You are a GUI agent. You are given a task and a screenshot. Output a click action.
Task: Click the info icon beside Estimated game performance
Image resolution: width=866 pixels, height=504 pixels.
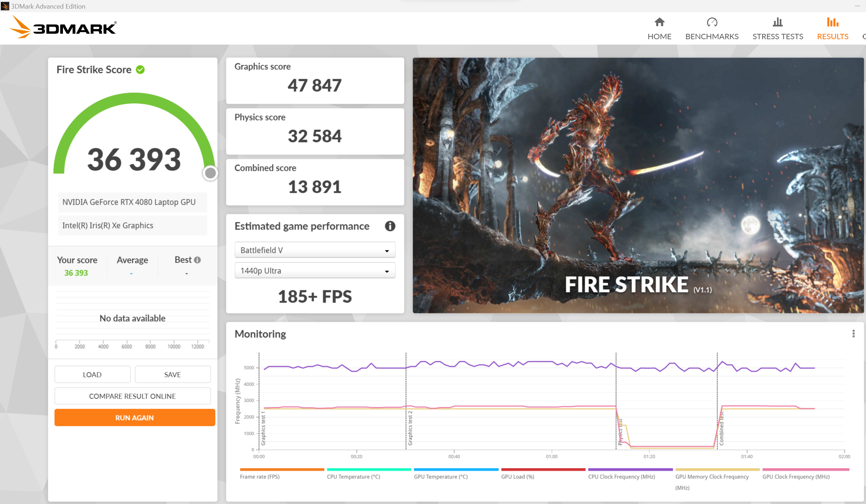point(390,226)
